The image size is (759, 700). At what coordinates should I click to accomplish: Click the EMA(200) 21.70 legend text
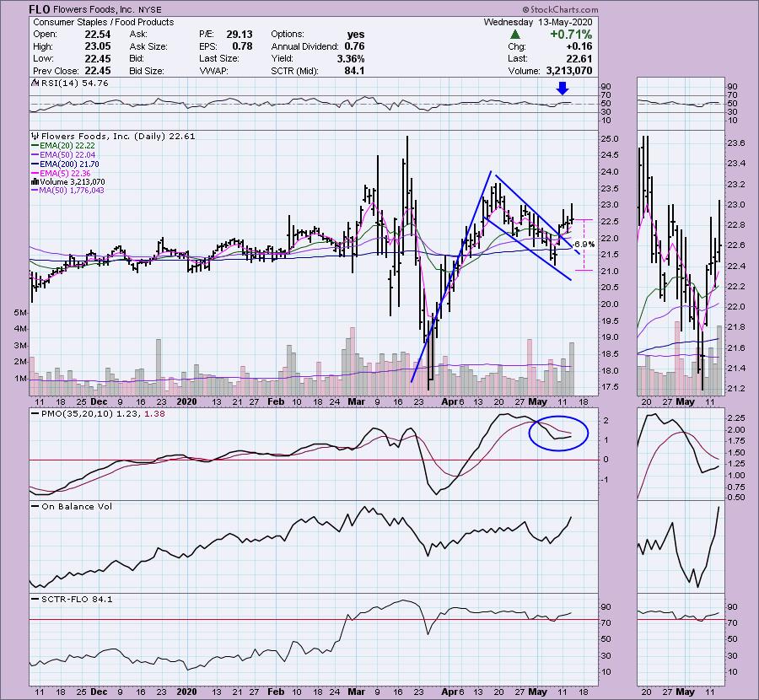click(x=69, y=164)
